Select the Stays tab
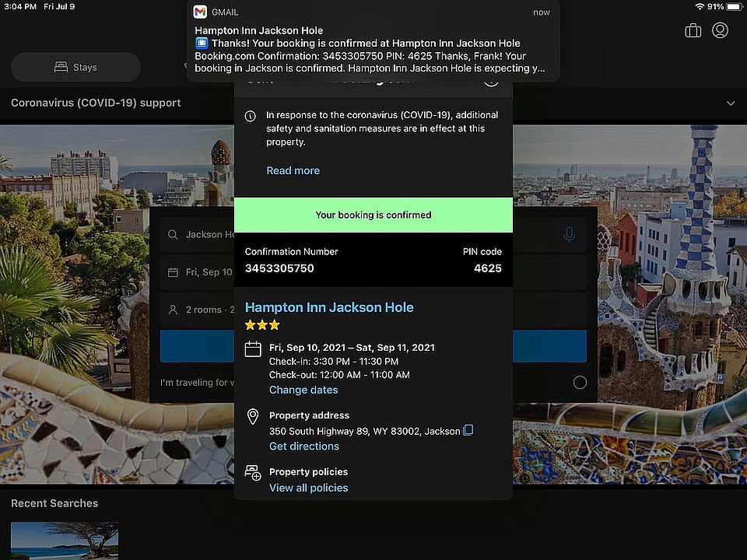This screenshot has height=560, width=747. pyautogui.click(x=75, y=67)
